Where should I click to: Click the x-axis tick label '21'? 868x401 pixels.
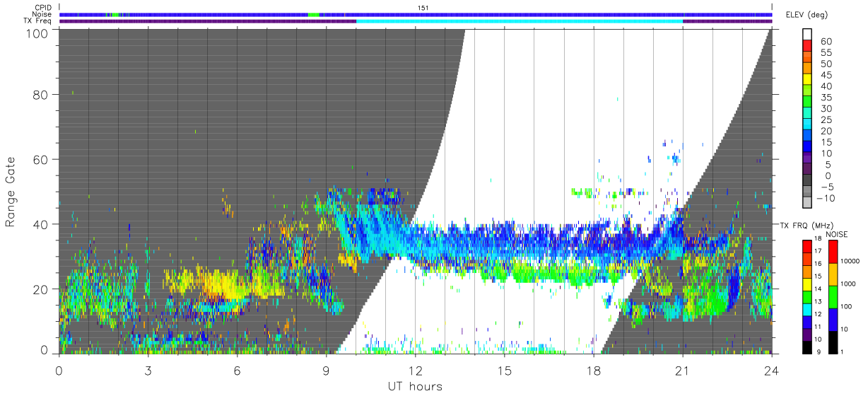[682, 370]
